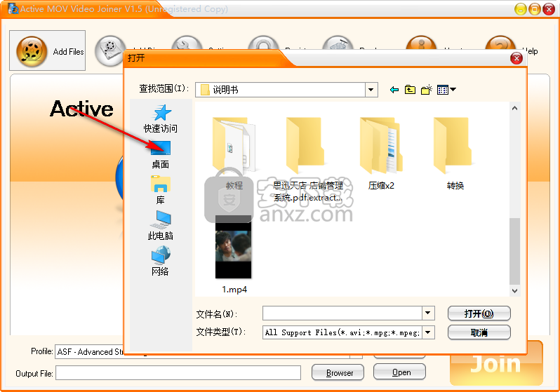This screenshot has width=560, height=392.
Task: Select the 转换 folder
Action: coord(455,154)
